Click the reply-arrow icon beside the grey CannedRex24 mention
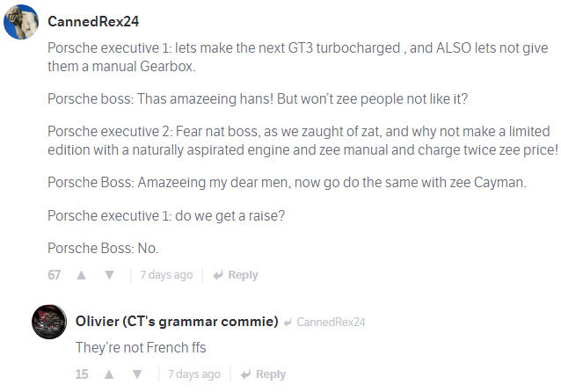Image resolution: width=561 pixels, height=392 pixels. pos(289,322)
